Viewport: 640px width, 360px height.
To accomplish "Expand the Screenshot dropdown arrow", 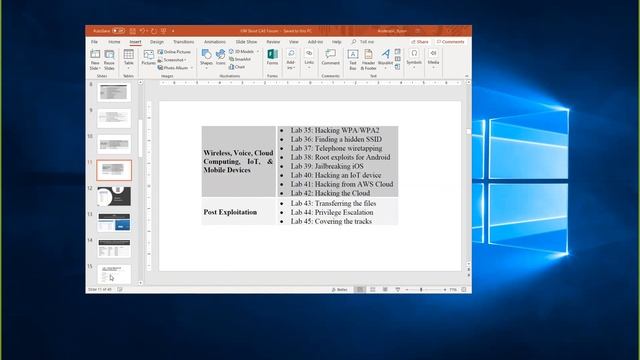I will [186, 60].
